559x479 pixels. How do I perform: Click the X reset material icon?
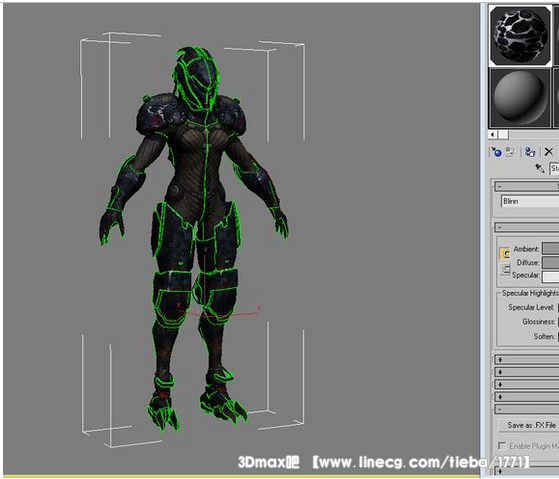point(549,152)
